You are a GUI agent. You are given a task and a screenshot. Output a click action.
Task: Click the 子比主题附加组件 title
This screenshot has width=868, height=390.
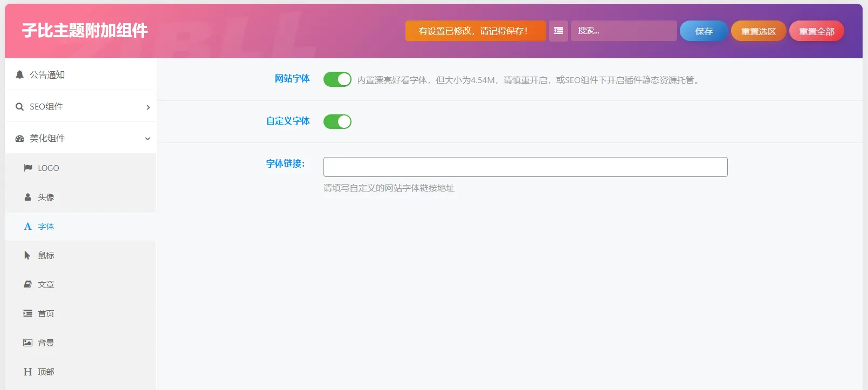[x=85, y=30]
